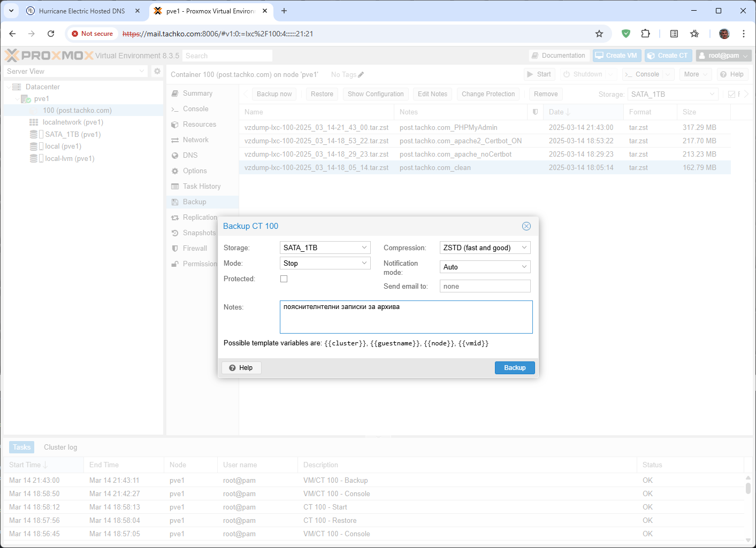Open a new browser tab
Image resolution: width=756 pixels, height=548 pixels.
pos(284,11)
